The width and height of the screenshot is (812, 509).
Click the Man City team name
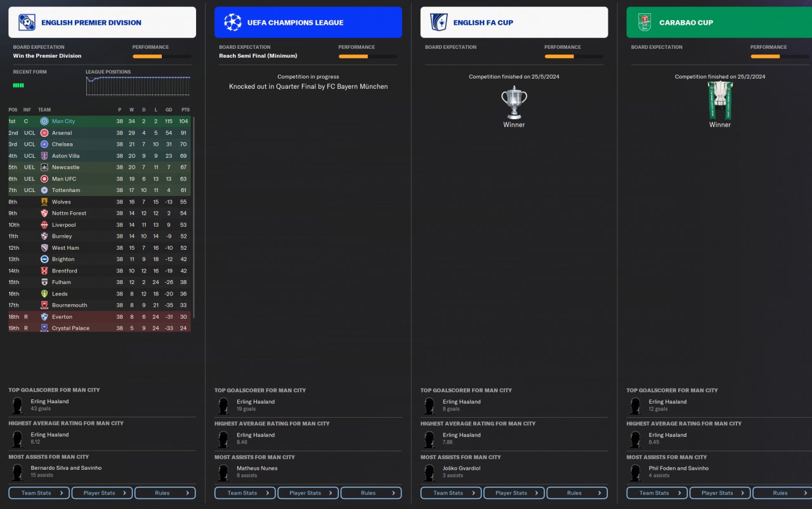63,122
